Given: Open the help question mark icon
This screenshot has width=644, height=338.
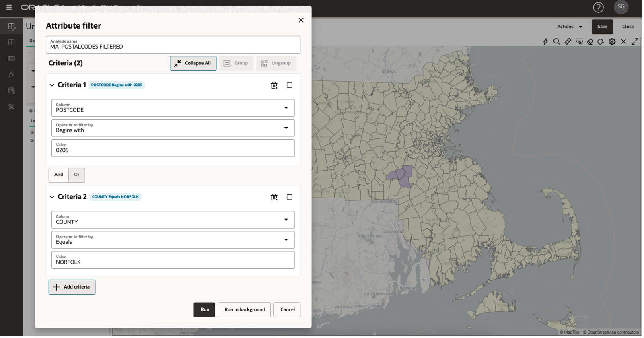Looking at the screenshot, I should (x=599, y=7).
